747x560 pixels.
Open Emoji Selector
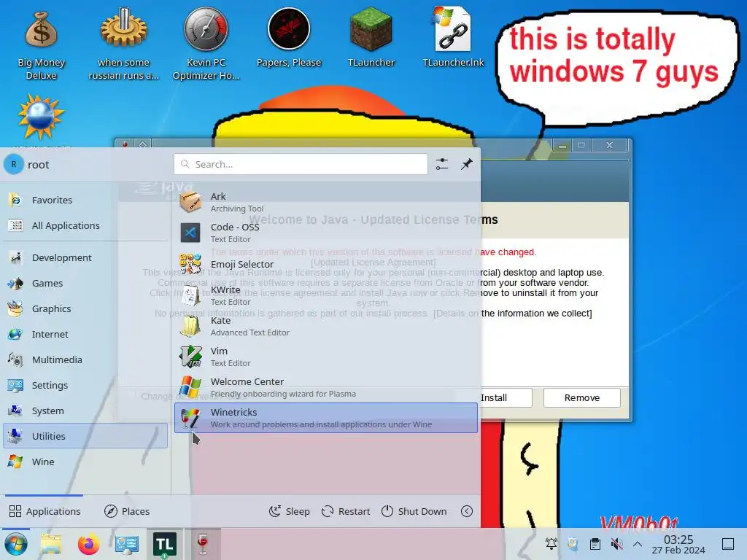click(326, 264)
